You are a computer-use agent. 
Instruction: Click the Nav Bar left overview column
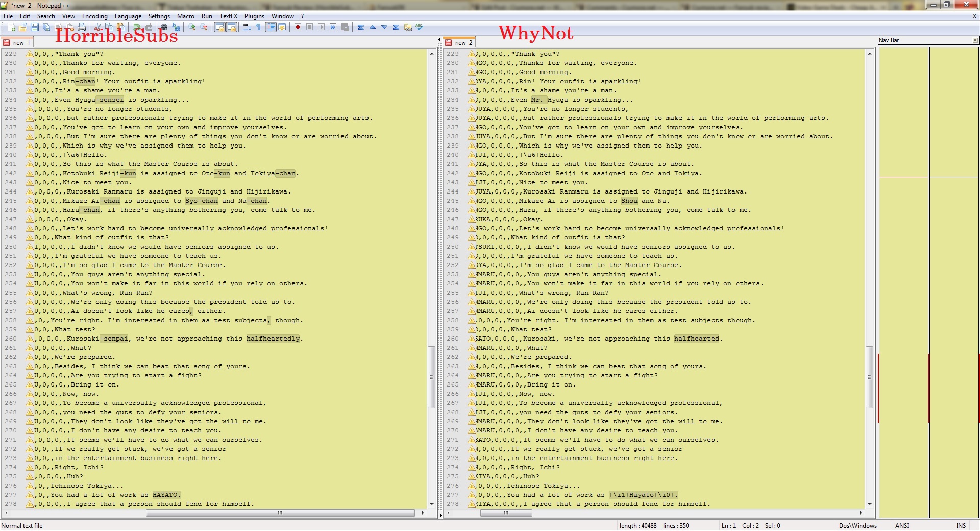(903, 282)
